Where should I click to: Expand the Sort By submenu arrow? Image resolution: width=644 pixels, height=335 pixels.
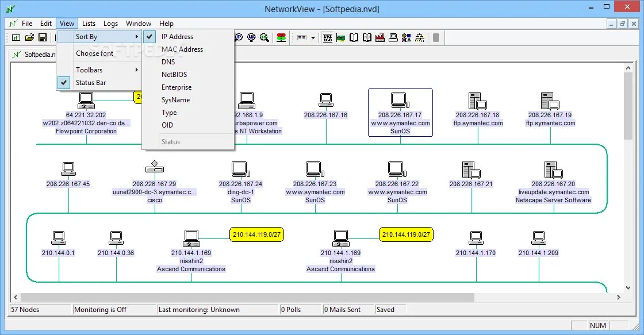pos(136,37)
